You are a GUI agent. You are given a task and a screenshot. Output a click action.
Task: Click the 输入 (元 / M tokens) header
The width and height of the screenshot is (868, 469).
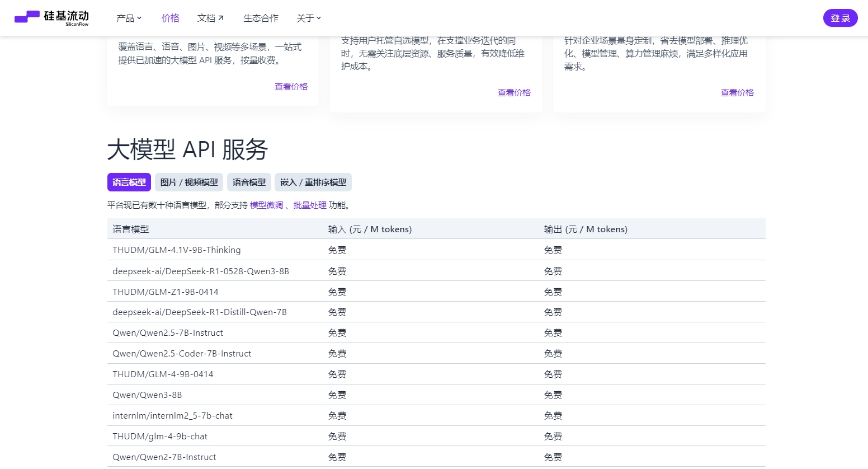(x=370, y=229)
